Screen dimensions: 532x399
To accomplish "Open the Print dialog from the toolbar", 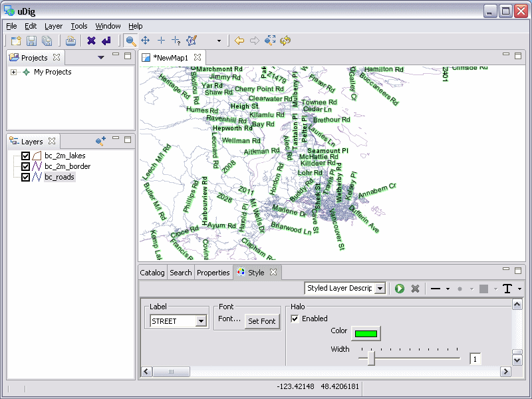I will (70, 41).
